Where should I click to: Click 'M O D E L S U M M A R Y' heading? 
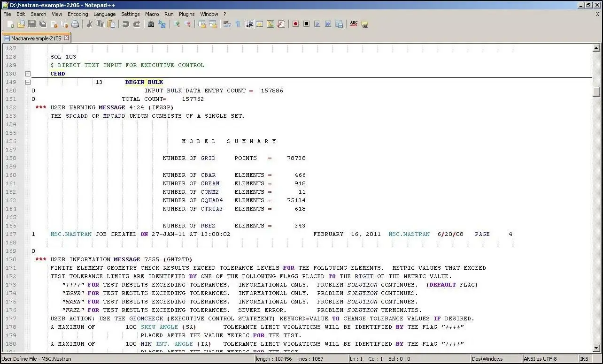coord(229,141)
